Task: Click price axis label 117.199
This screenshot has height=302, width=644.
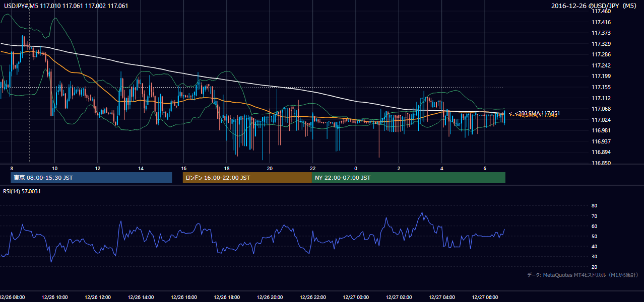Action: 601,76
